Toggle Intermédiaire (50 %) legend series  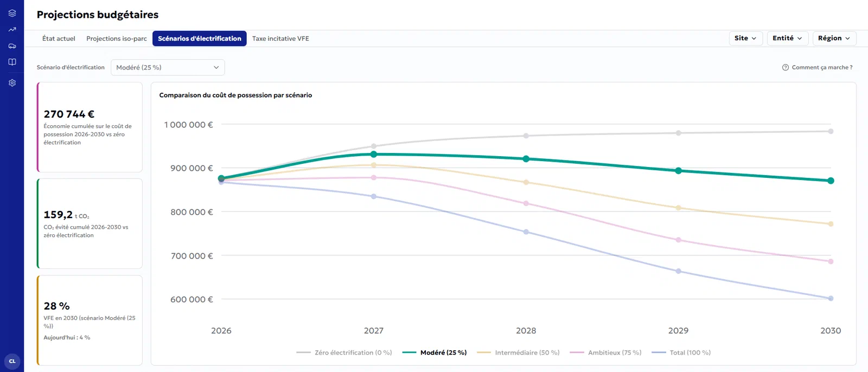click(518, 352)
